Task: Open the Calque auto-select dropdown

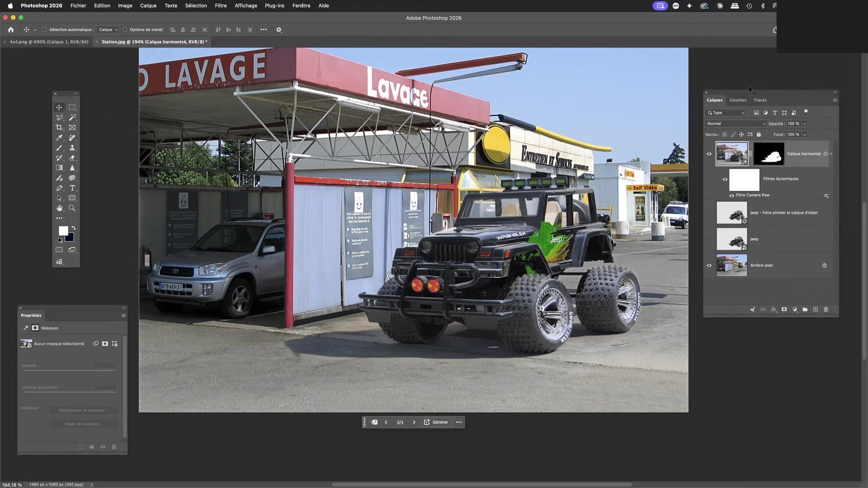Action: (x=108, y=30)
